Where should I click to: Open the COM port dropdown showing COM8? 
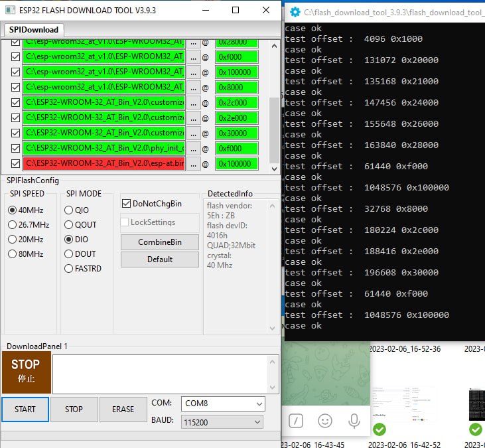pos(223,404)
